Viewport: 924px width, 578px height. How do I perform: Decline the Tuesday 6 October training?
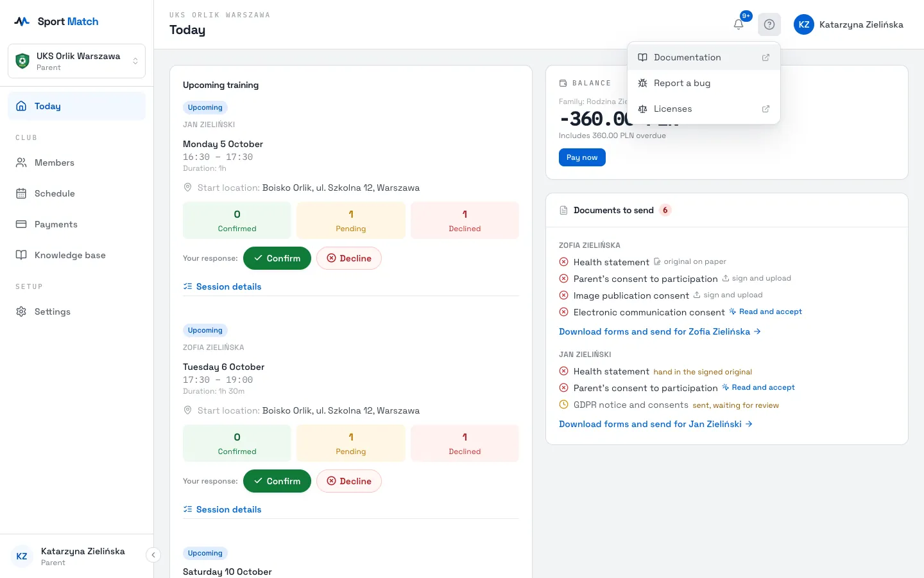coord(349,481)
